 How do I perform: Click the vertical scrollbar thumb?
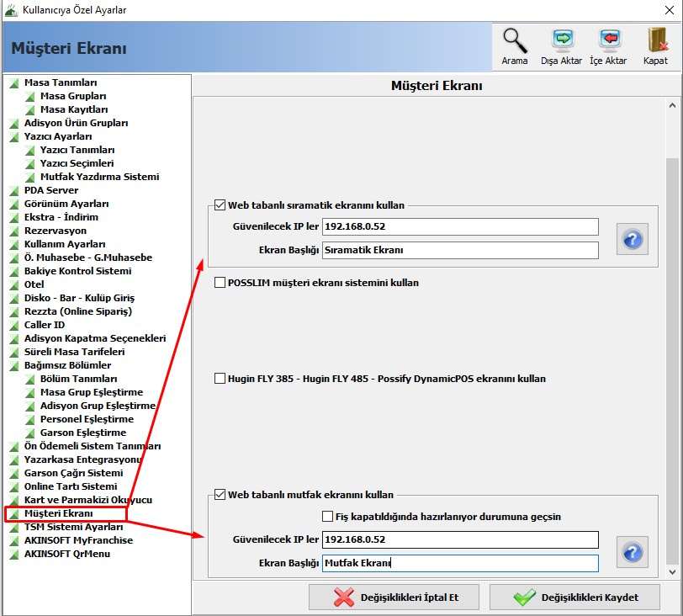[673, 361]
